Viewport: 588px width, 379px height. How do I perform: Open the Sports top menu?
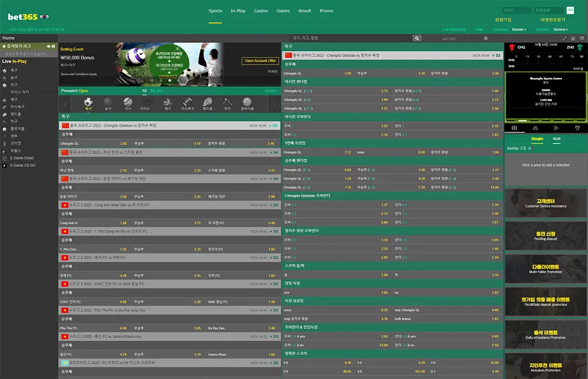point(215,11)
